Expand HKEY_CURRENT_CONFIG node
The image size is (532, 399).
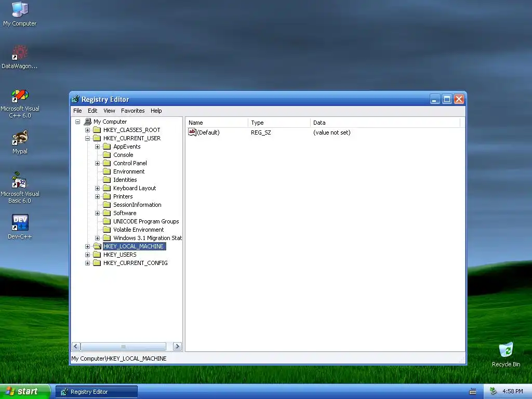[x=87, y=263]
